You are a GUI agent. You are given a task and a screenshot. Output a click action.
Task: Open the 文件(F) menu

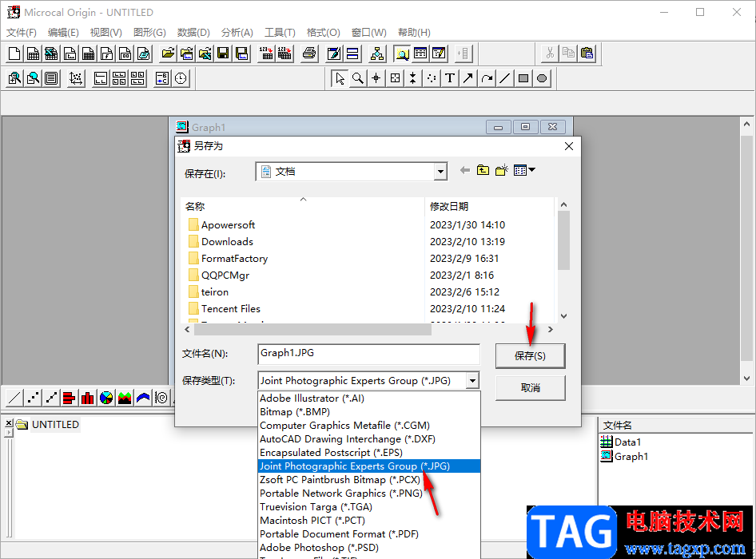click(22, 32)
